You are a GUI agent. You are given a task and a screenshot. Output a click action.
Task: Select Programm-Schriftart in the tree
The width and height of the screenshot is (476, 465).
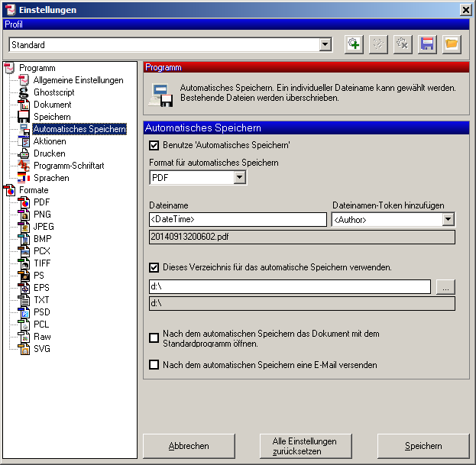69,166
